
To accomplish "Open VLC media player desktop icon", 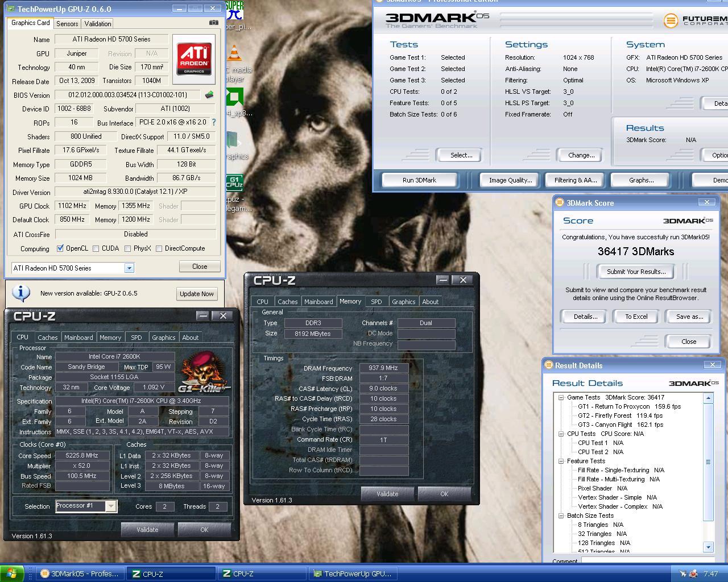I will coord(234,53).
